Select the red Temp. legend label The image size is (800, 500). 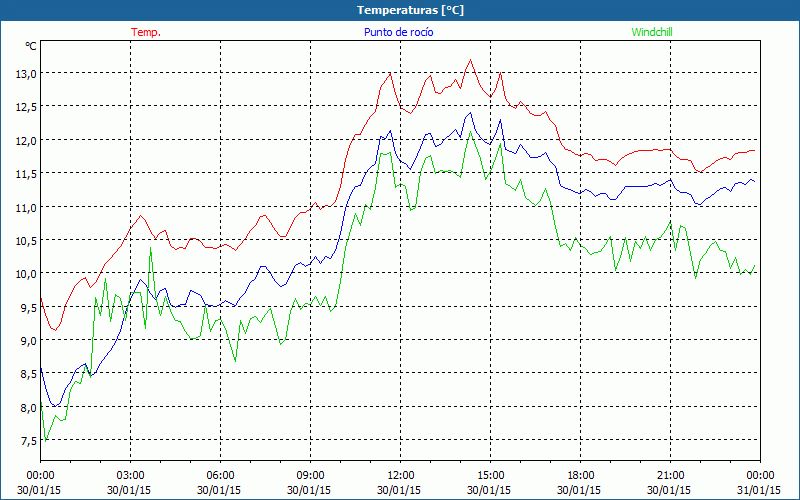146,32
